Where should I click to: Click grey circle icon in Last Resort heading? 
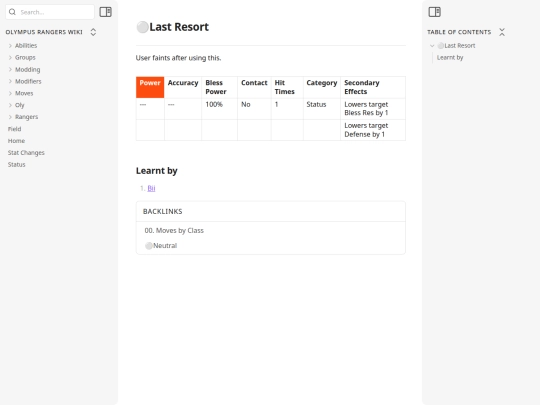pyautogui.click(x=142, y=27)
